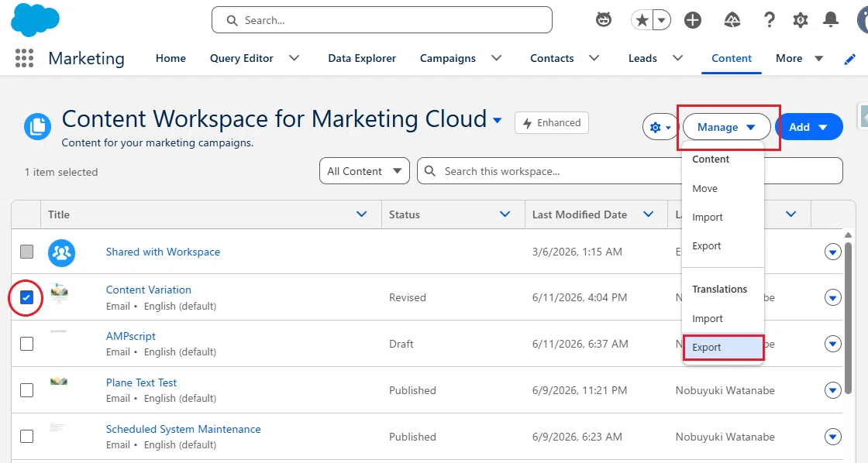
Task: Uncheck the Content Variation checkbox
Action: 26,297
